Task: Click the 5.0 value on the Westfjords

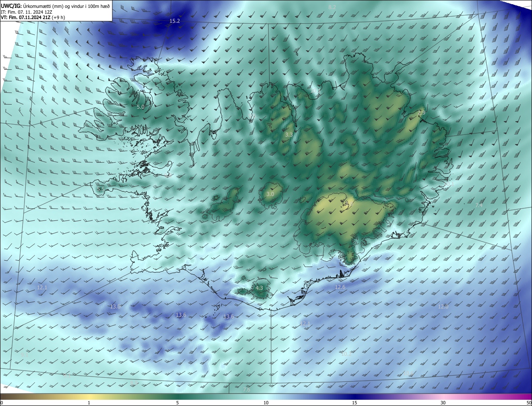Action: pos(140,107)
